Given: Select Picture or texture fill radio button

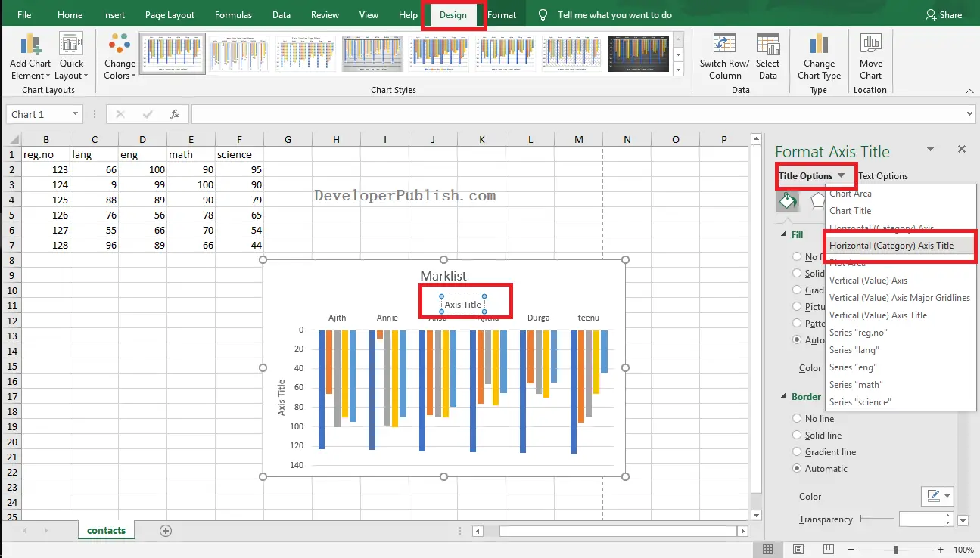Looking at the screenshot, I should coord(796,307).
